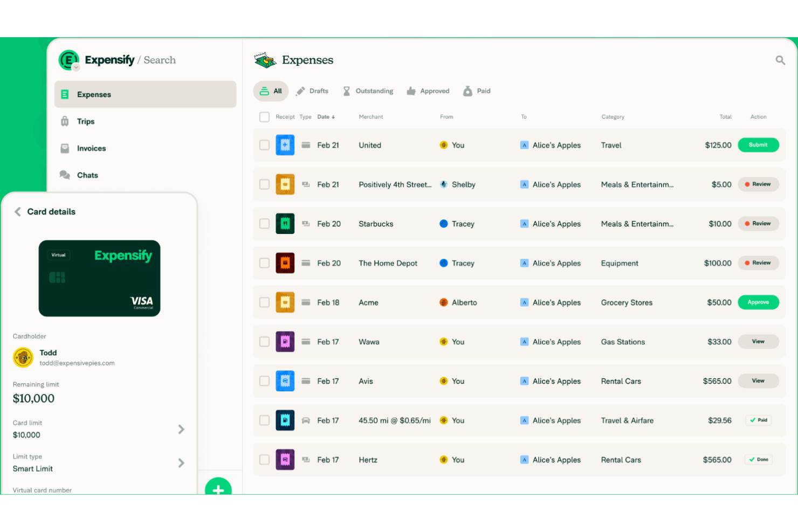Submit the United $125.00 expense
798x532 pixels.
click(x=758, y=144)
